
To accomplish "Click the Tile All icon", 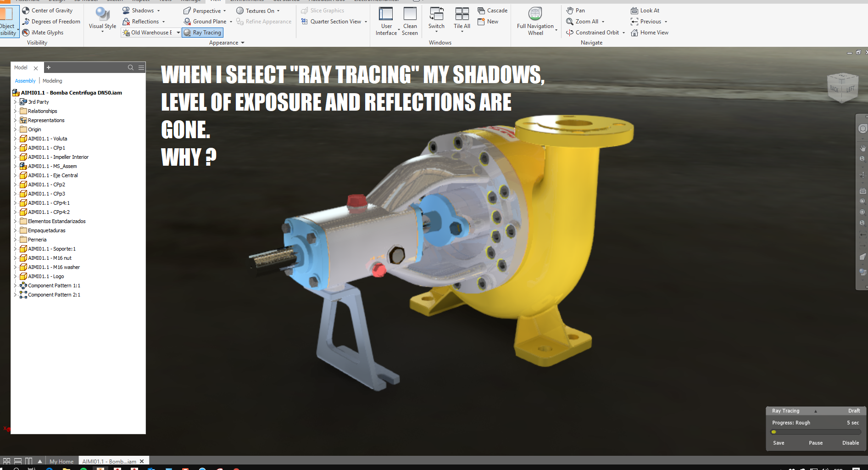I will 462,14.
